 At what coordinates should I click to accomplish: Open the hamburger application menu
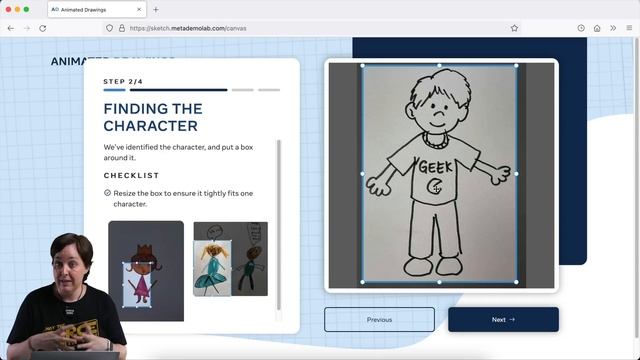629,28
